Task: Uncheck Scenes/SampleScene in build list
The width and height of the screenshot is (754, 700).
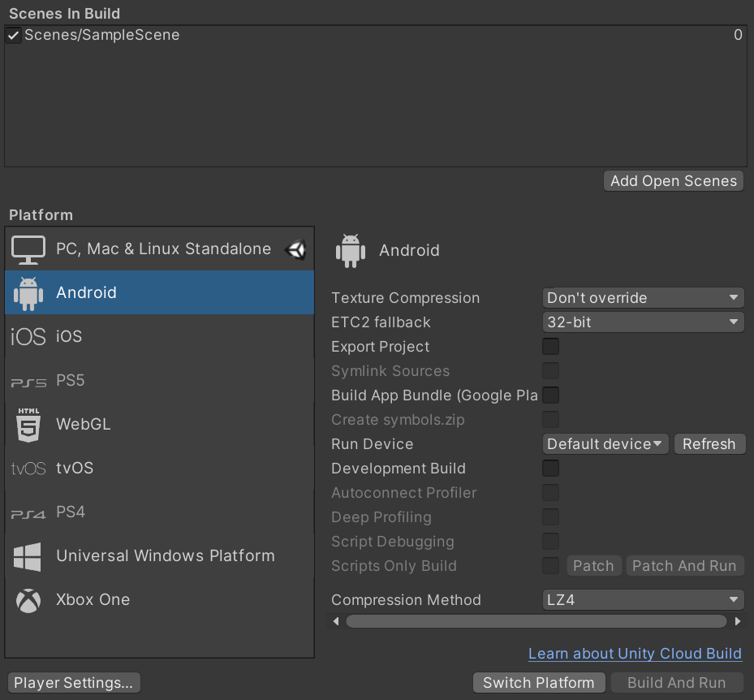Action: click(x=14, y=35)
